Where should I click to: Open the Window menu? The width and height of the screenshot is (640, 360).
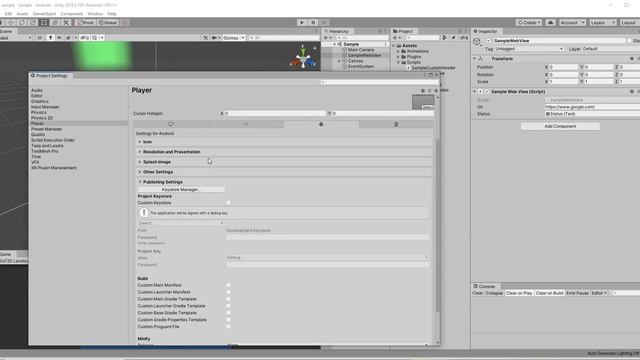[95, 14]
